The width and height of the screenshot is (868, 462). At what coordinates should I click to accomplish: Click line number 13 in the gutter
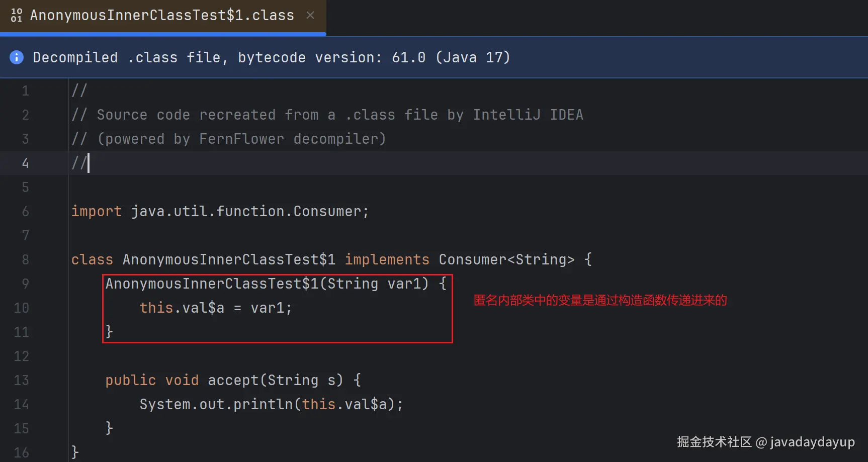[x=21, y=380]
